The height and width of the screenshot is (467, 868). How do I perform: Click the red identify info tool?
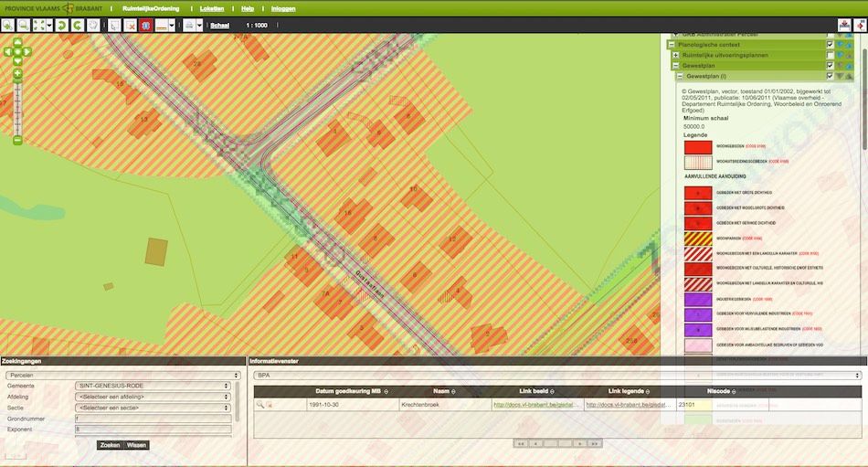(145, 26)
